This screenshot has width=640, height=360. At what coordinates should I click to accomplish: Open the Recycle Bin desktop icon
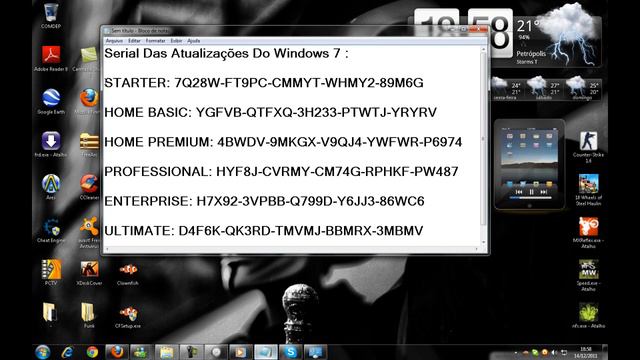51,15
